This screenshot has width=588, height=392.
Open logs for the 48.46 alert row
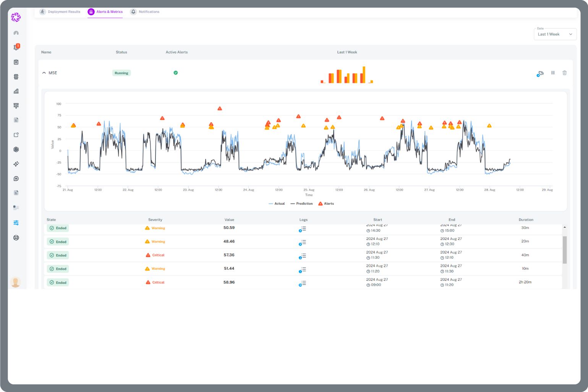click(303, 243)
